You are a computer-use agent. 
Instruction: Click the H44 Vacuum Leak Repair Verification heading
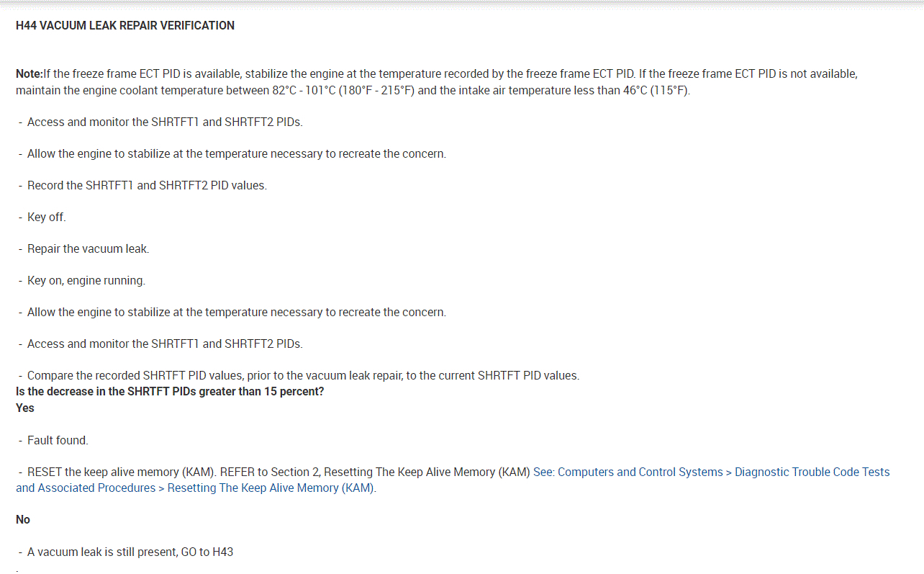tap(125, 26)
